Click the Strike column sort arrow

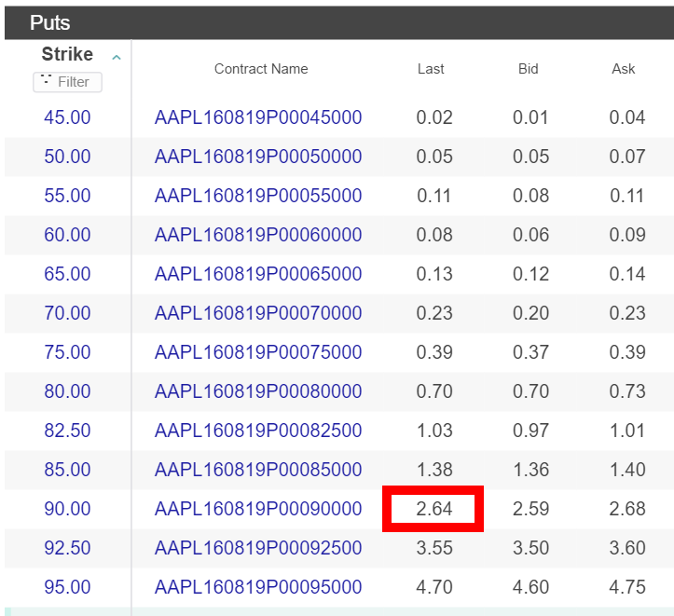[116, 57]
